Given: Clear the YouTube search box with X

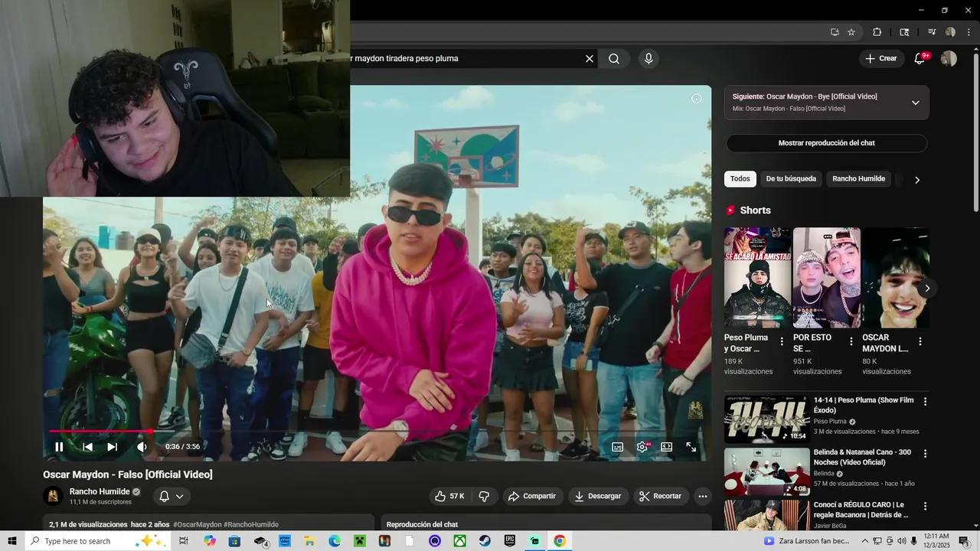Looking at the screenshot, I should (x=590, y=59).
